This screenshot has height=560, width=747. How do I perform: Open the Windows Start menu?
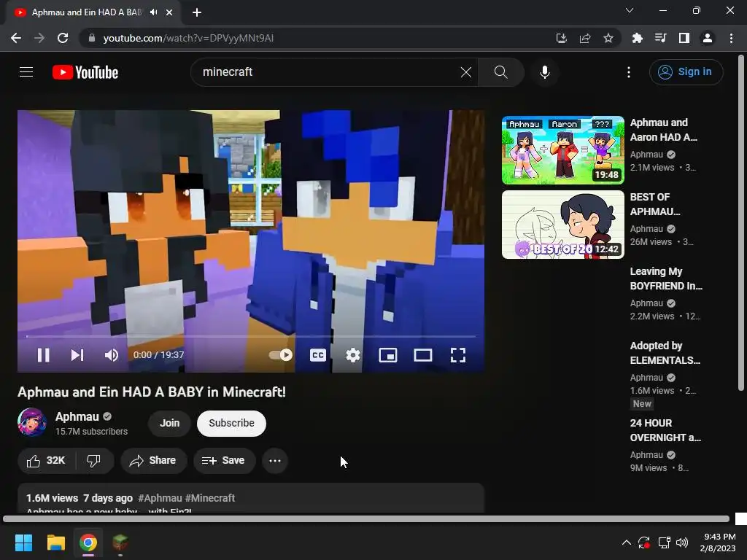tap(23, 542)
